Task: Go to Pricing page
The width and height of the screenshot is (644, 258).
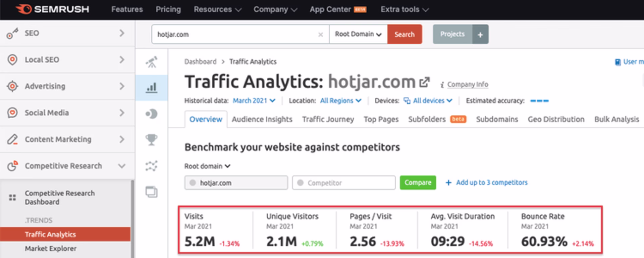Action: tap(168, 9)
